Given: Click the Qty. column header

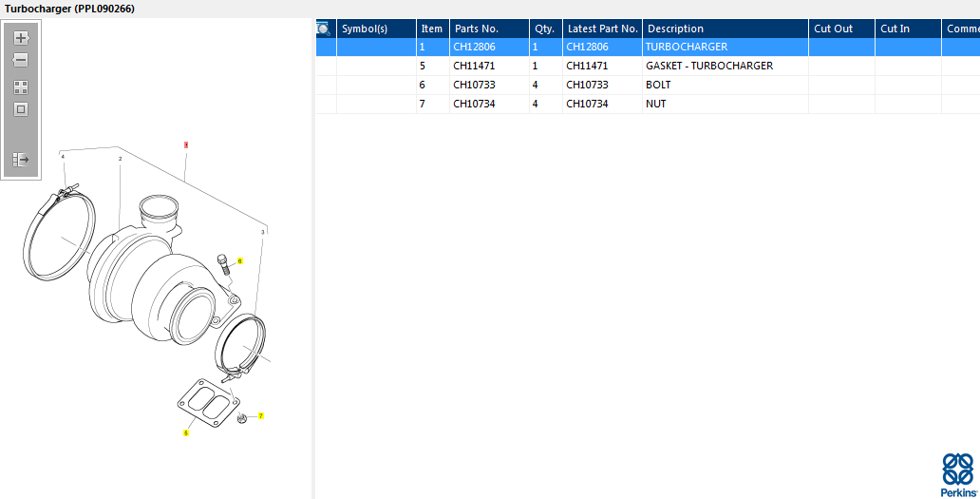Looking at the screenshot, I should (x=546, y=29).
